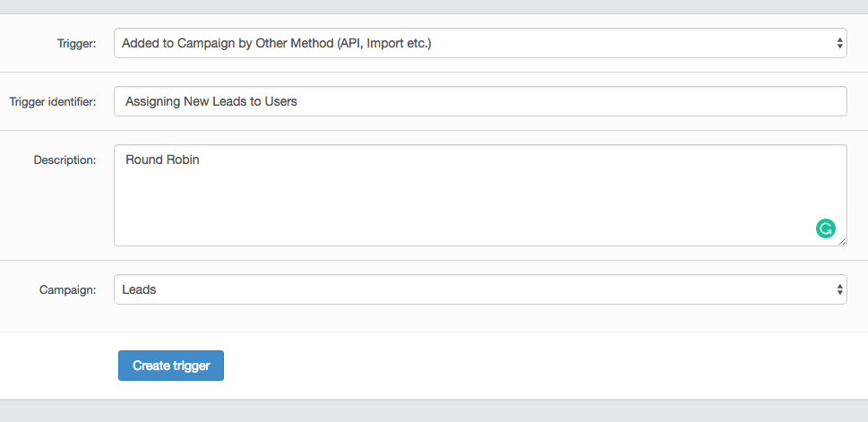The width and height of the screenshot is (868, 422).
Task: Click the word 'Users' in Trigger identifier
Action: 279,101
